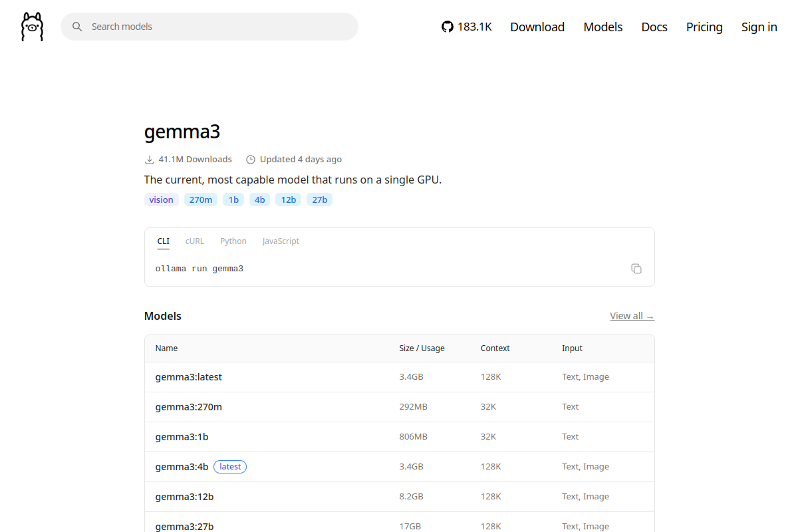Open the gemma3:12b model
The height and width of the screenshot is (532, 798).
tap(184, 497)
